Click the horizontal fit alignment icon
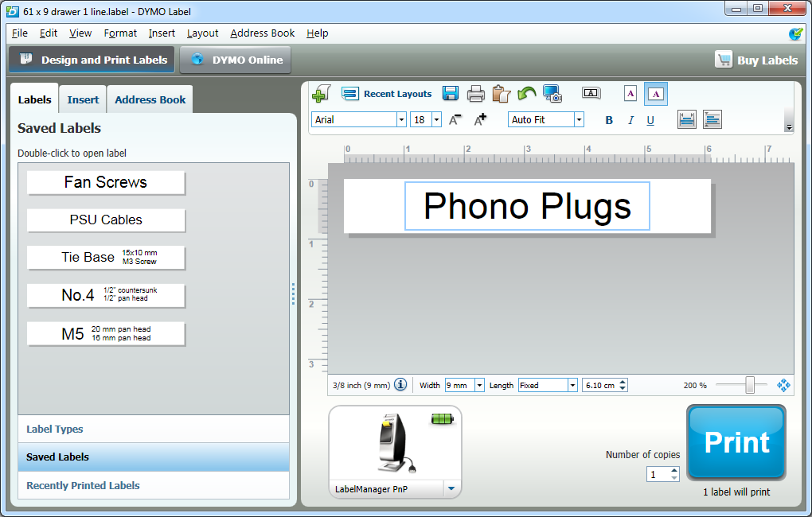Screen dimensions: 812x517 687,119
